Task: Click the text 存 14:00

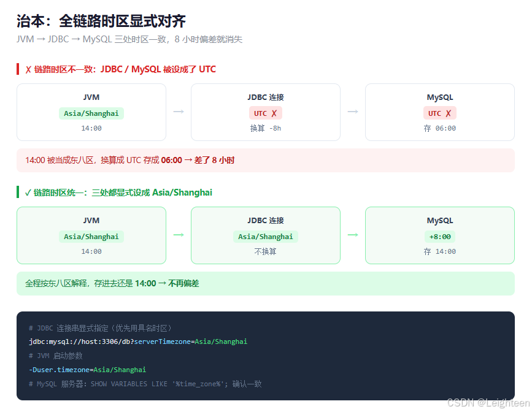Action: 440,251
